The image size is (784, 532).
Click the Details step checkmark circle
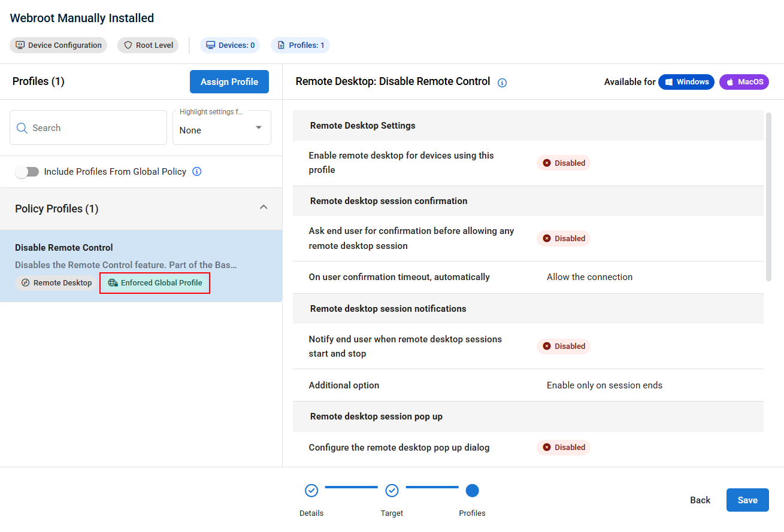(x=311, y=491)
